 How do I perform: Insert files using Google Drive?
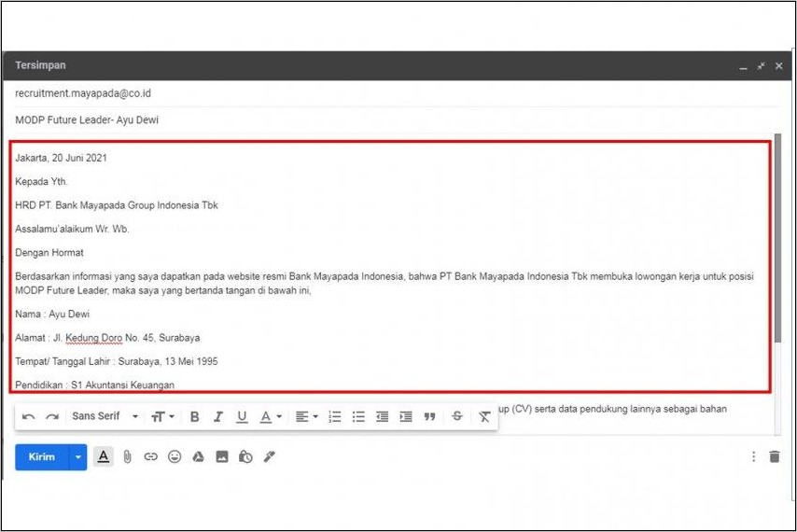pos(198,456)
